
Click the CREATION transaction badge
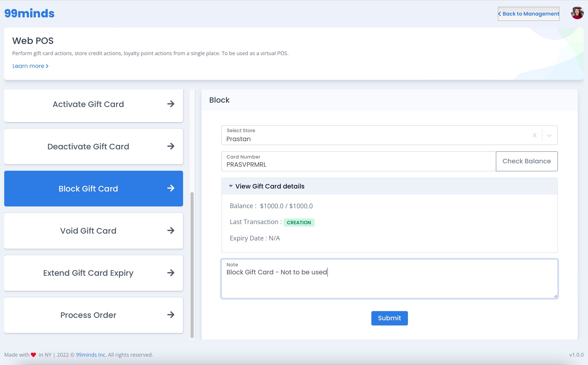(x=299, y=222)
